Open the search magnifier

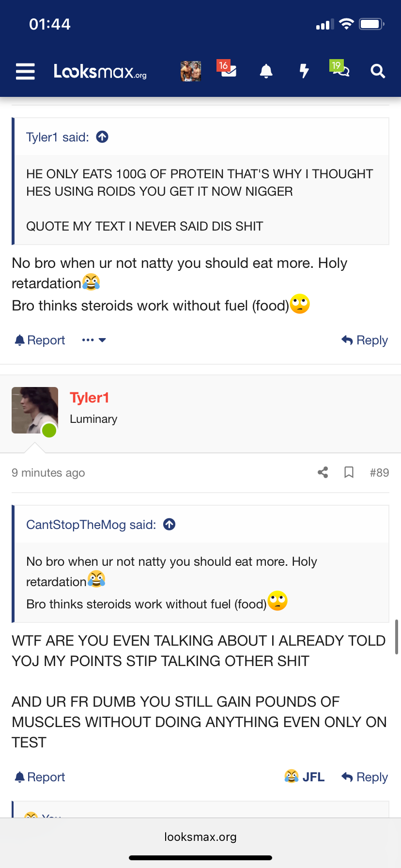coord(378,72)
